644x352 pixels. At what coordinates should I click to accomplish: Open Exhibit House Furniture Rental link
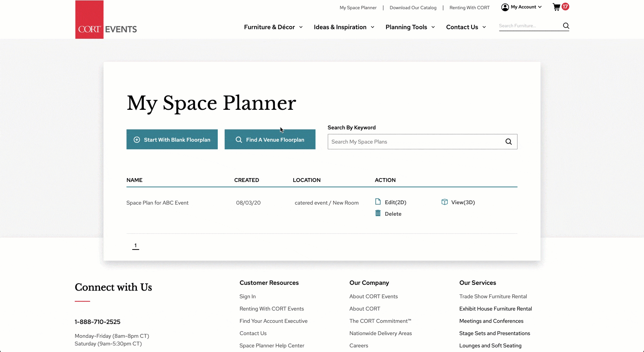pos(496,309)
